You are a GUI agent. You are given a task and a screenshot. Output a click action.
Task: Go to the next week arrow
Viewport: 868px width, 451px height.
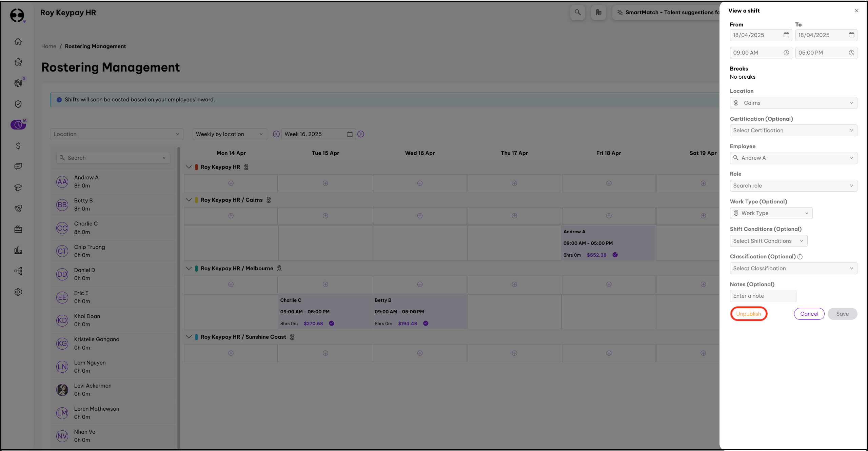pos(361,134)
